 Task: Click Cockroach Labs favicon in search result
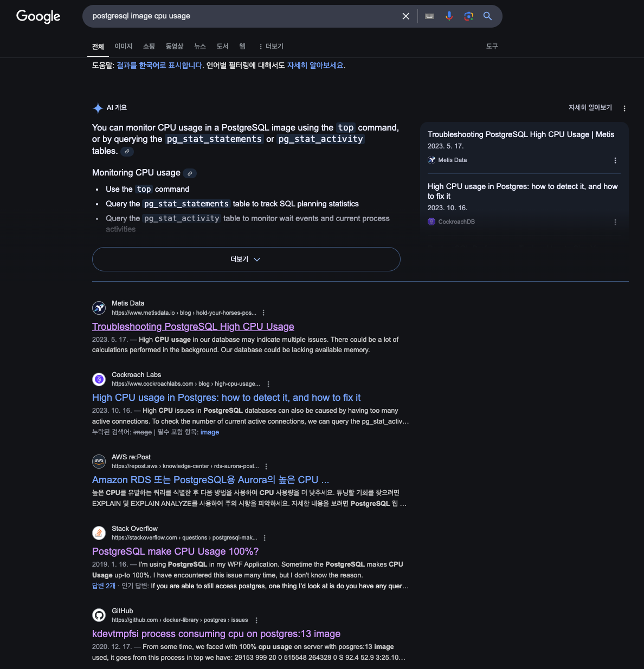click(99, 379)
